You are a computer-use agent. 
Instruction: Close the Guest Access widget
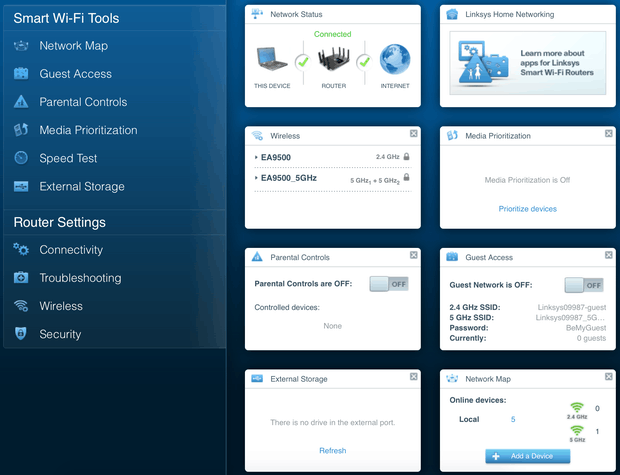[609, 255]
